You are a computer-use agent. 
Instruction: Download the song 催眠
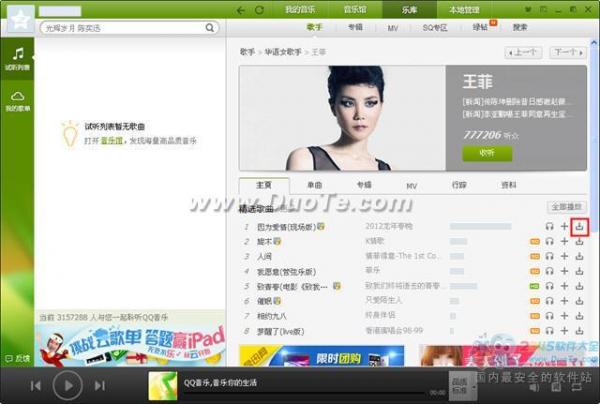coord(579,301)
